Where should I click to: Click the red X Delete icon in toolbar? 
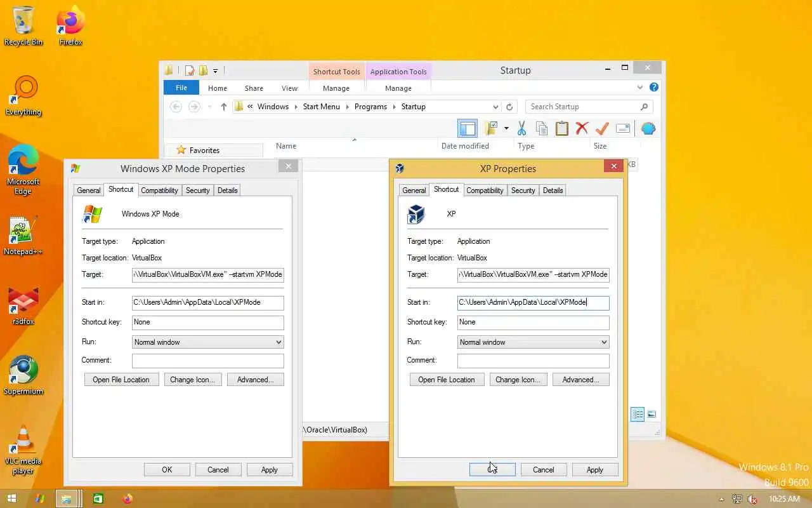(582, 128)
